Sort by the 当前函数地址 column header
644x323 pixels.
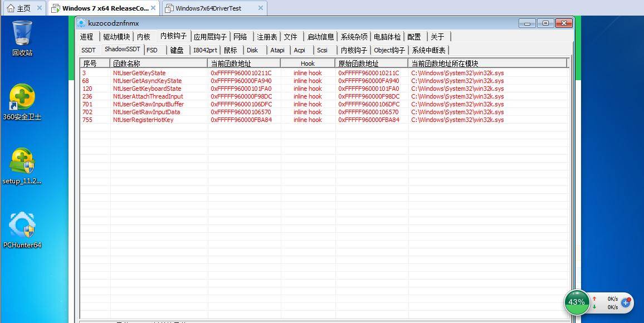click(x=244, y=63)
